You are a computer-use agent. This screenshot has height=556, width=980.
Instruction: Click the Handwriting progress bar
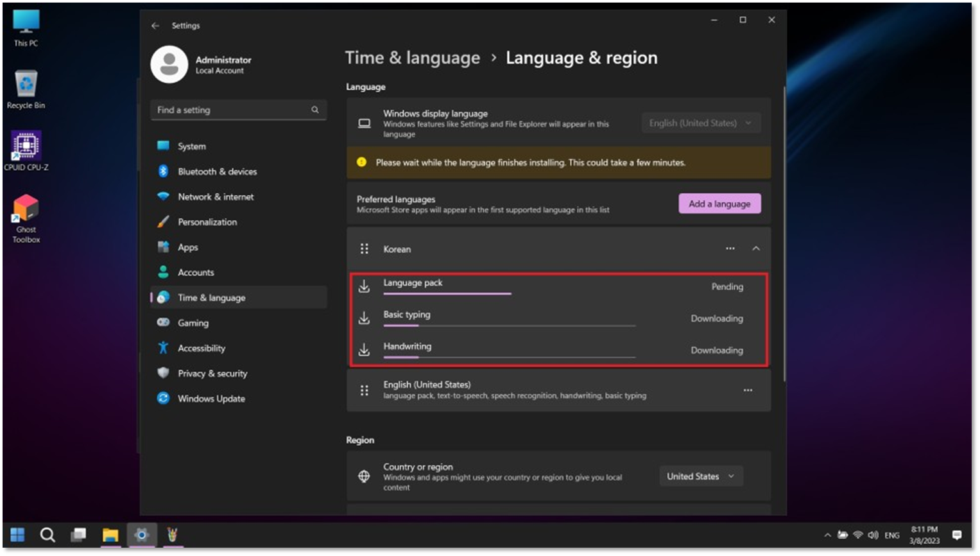510,357
